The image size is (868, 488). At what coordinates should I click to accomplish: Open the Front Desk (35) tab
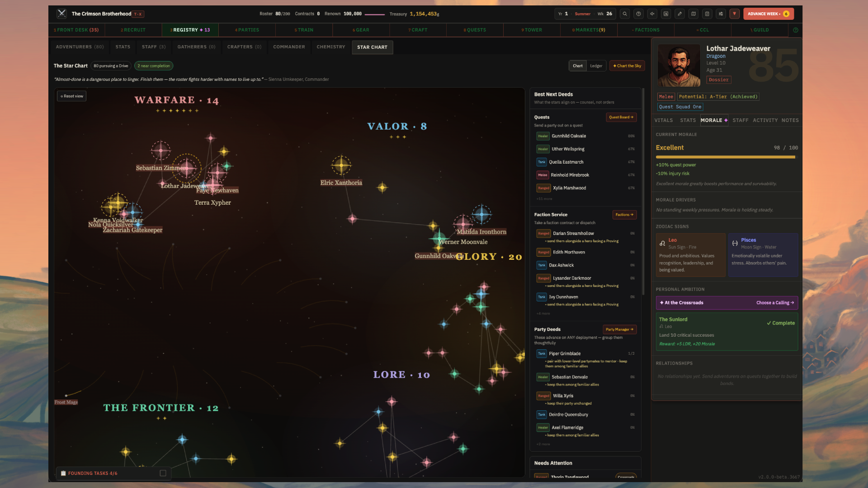coord(76,30)
